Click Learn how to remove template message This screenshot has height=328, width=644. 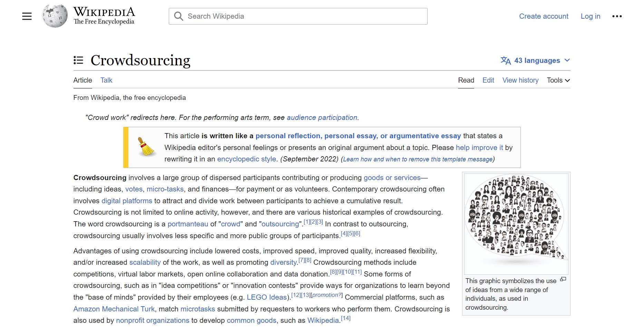pyautogui.click(x=418, y=159)
